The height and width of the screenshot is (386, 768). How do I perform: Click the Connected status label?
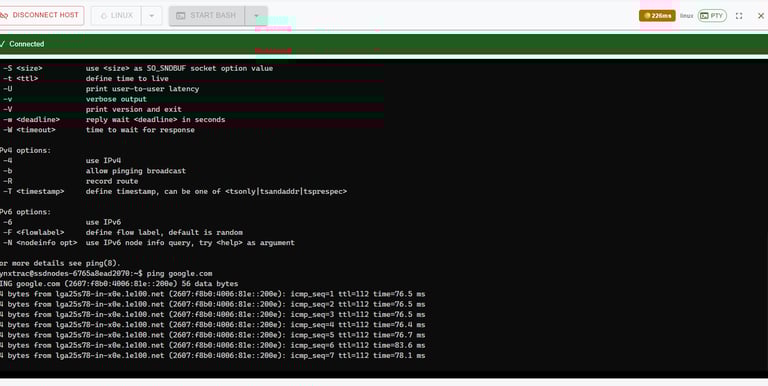[x=23, y=44]
